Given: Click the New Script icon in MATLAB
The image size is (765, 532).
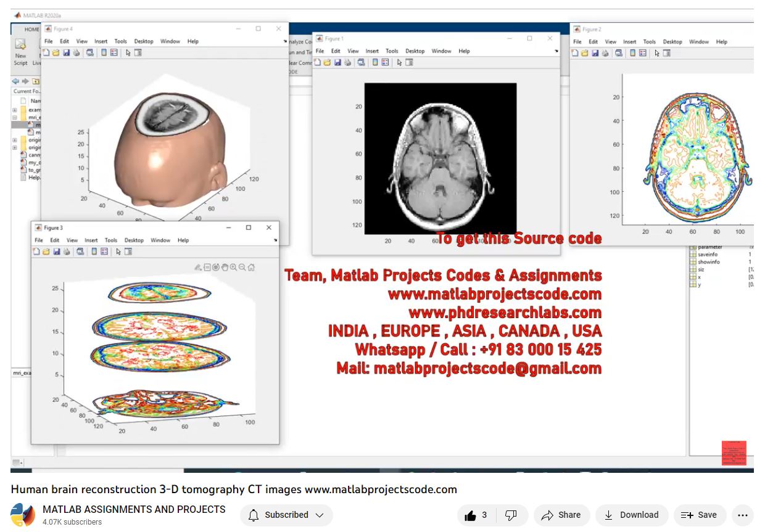Looking at the screenshot, I should pos(20,47).
